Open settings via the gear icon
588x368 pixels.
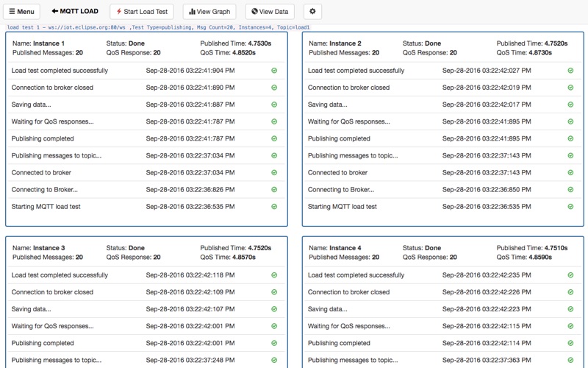(312, 12)
